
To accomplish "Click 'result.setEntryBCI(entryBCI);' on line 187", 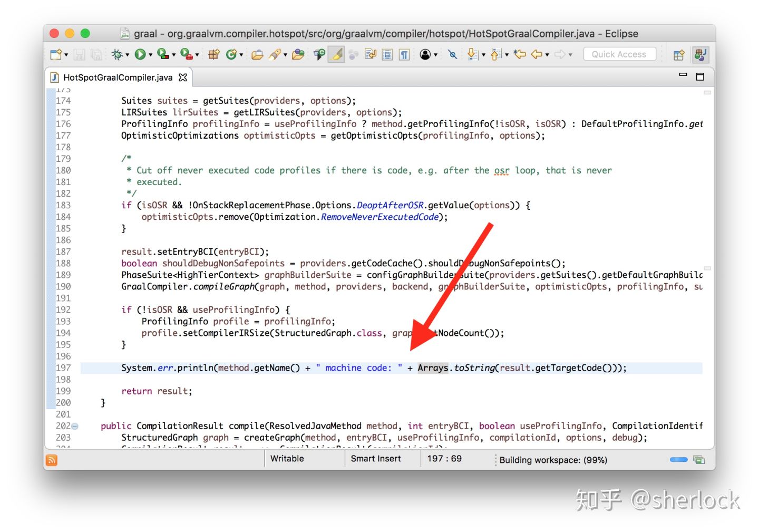I will [x=195, y=252].
